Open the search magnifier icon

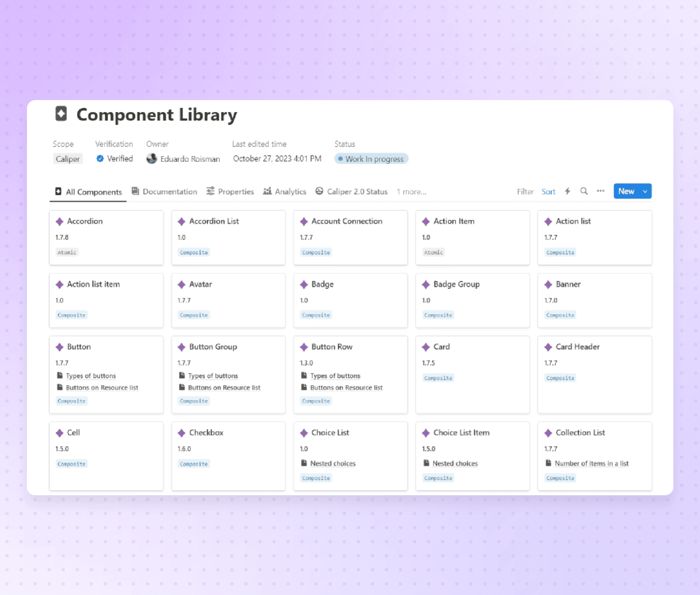(584, 191)
